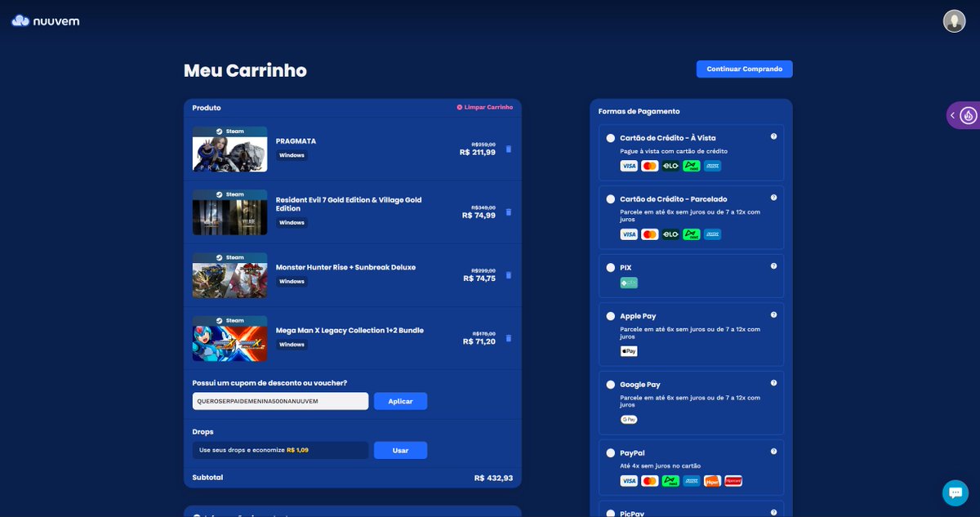Show help for Cartão de Crédito À Vista
The height and width of the screenshot is (517, 980).
[773, 136]
